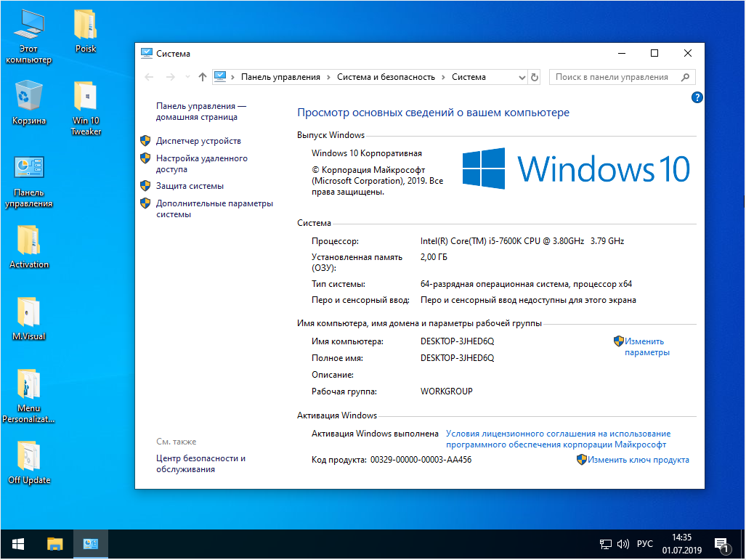Viewport: 746px width, 560px height.
Task: Go up one level with the arrow
Action: point(203,77)
